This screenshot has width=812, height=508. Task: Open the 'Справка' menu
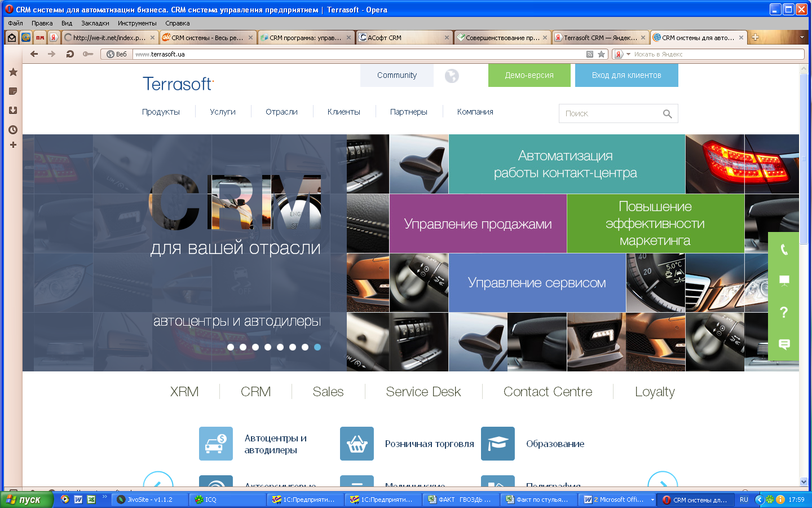178,23
